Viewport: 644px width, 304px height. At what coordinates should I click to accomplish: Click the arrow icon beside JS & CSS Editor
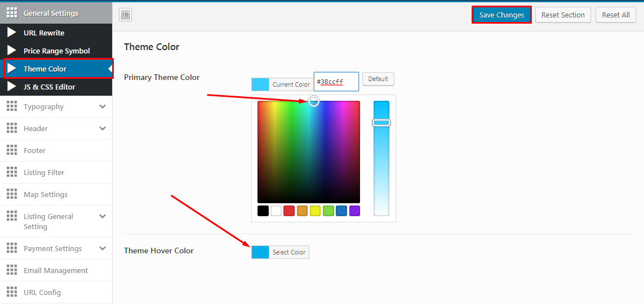pyautogui.click(x=12, y=87)
